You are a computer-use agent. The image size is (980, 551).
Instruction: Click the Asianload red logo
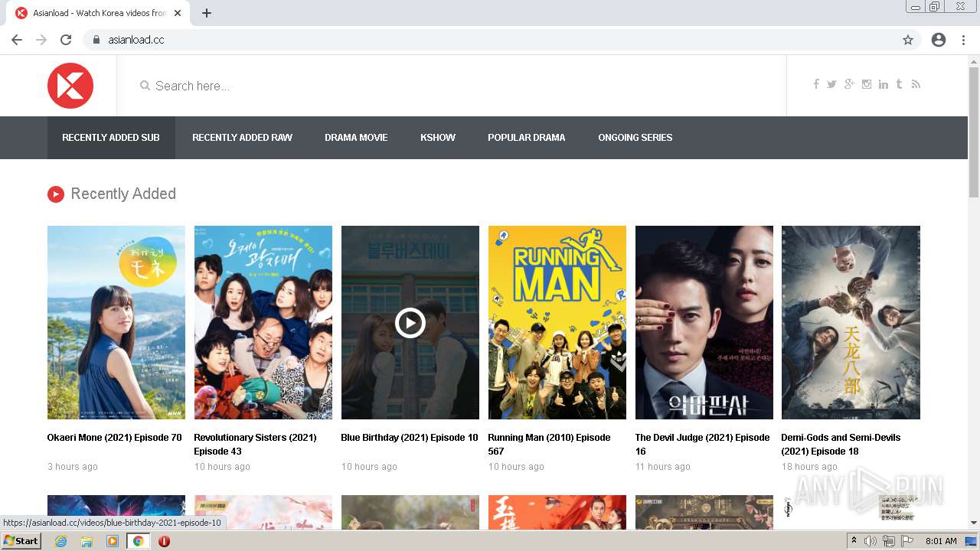pos(70,86)
